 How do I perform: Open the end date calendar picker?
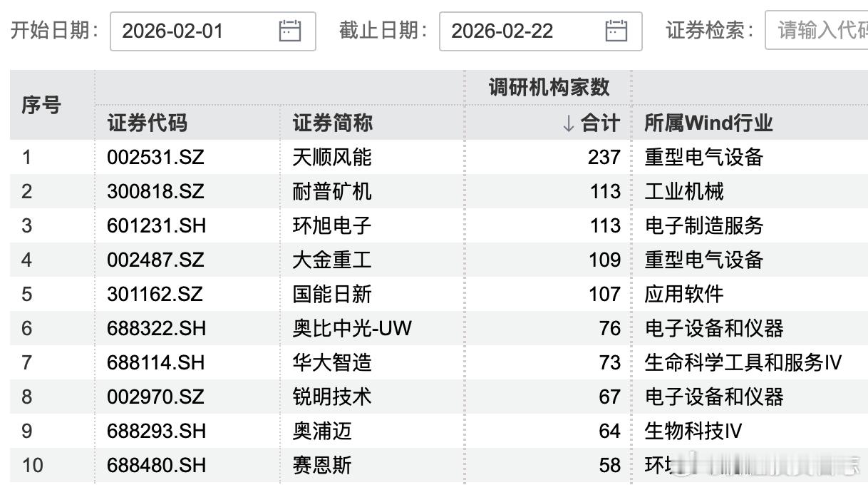click(x=617, y=31)
